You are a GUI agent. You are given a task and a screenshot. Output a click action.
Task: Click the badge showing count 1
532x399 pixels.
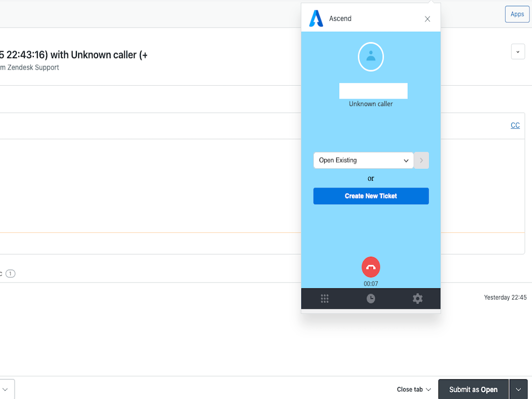(10, 273)
